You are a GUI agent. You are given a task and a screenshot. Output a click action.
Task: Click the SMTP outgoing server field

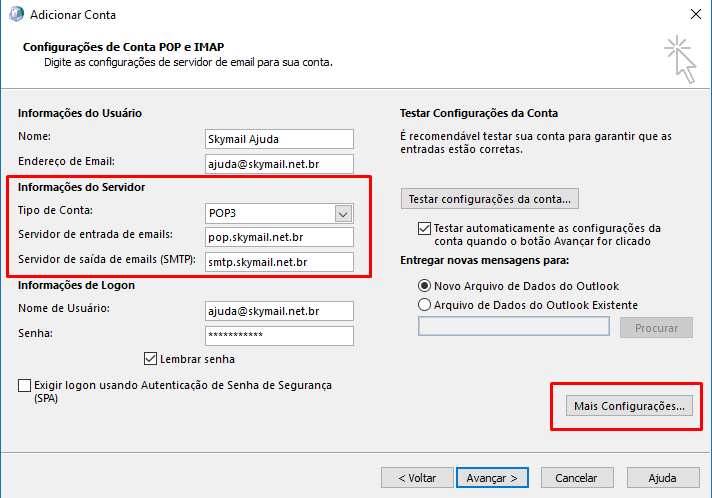click(x=279, y=262)
